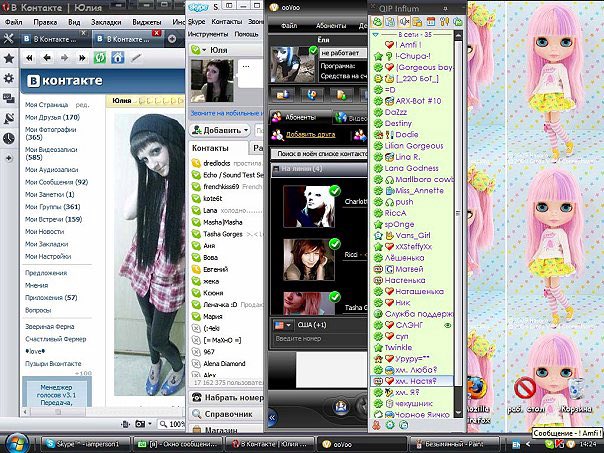
Task: Open Mozilla Firefox desktop icon
Action: point(478,400)
